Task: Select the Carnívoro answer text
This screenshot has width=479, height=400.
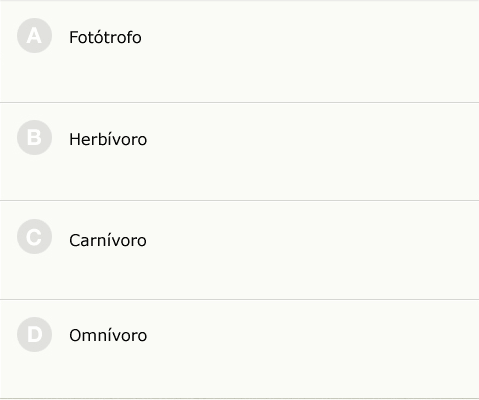Action: pyautogui.click(x=108, y=240)
